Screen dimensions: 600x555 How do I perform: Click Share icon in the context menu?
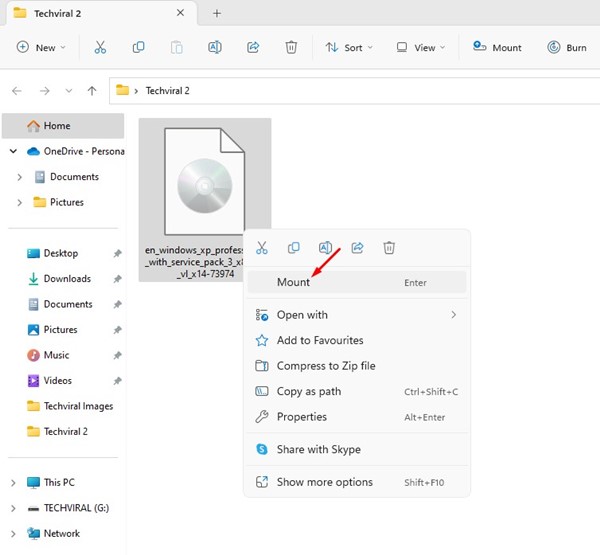357,248
